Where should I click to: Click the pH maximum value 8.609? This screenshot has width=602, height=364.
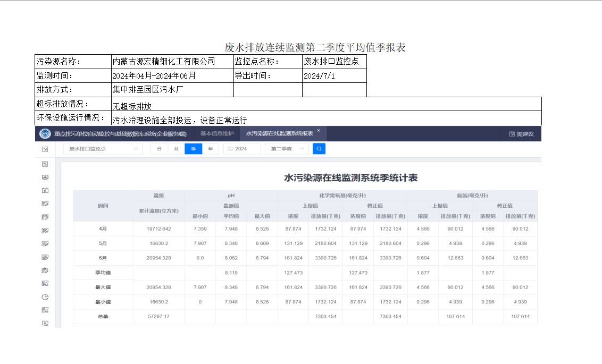coord(262,243)
